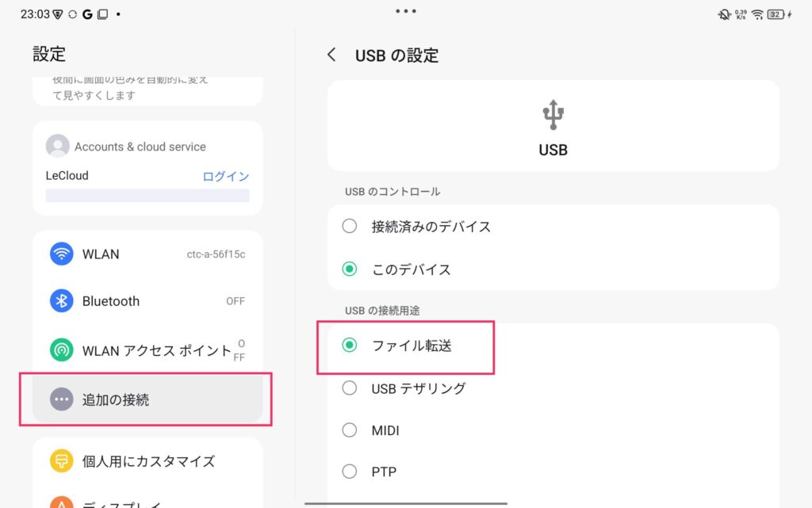Screen dimensions: 812x508
Task: Choose the MIDI radio option
Action: click(x=350, y=430)
